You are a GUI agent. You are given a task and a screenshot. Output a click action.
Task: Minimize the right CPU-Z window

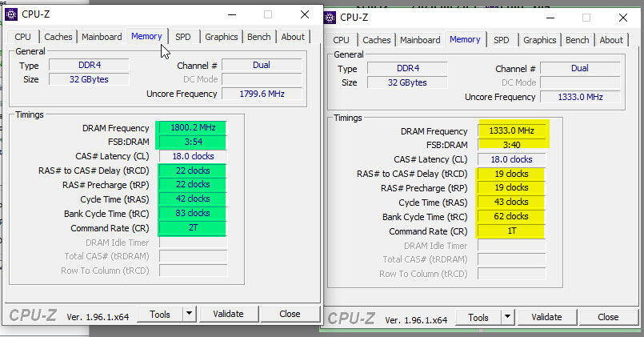tap(550, 18)
